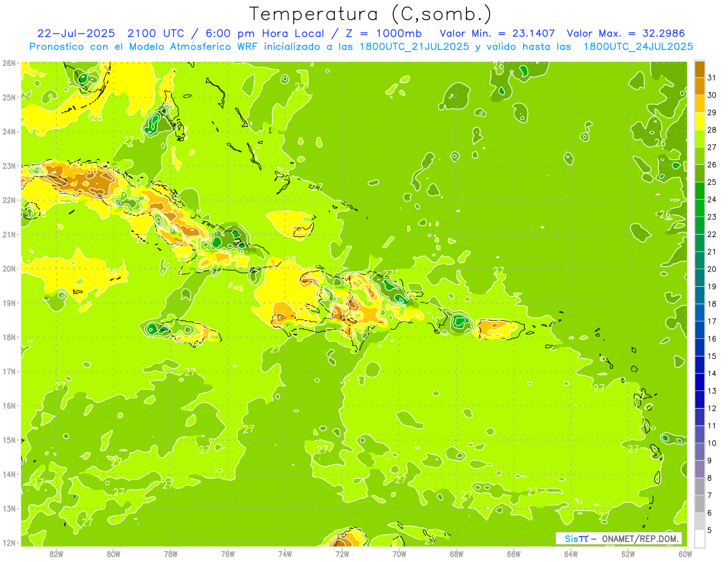Image resolution: width=728 pixels, height=562 pixels.
Task: Click the '72W' longitude axis label
Action: click(342, 554)
